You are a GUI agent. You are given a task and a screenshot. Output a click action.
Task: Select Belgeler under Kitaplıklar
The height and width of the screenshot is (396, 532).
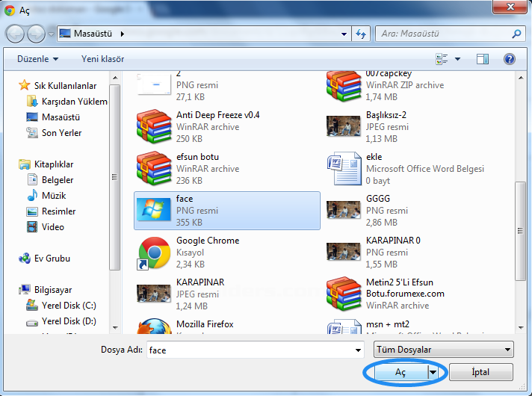click(x=57, y=180)
